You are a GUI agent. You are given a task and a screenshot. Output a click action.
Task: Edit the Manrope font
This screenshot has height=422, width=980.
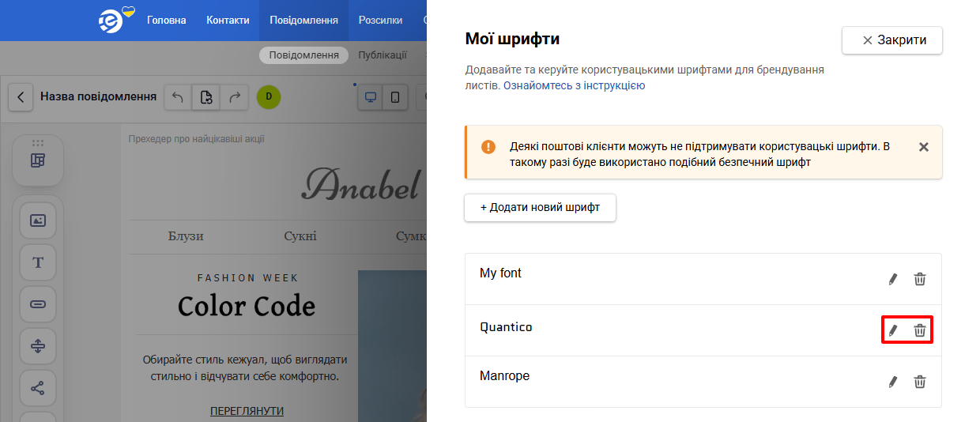[x=893, y=382]
